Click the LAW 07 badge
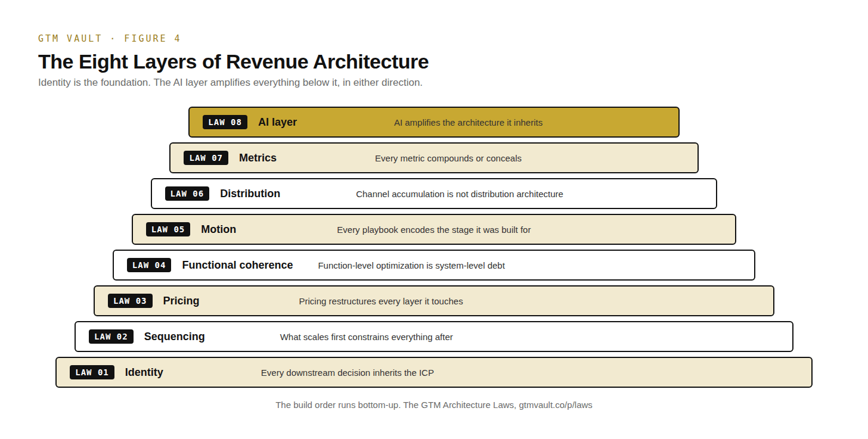This screenshot has width=868, height=439. [206, 158]
